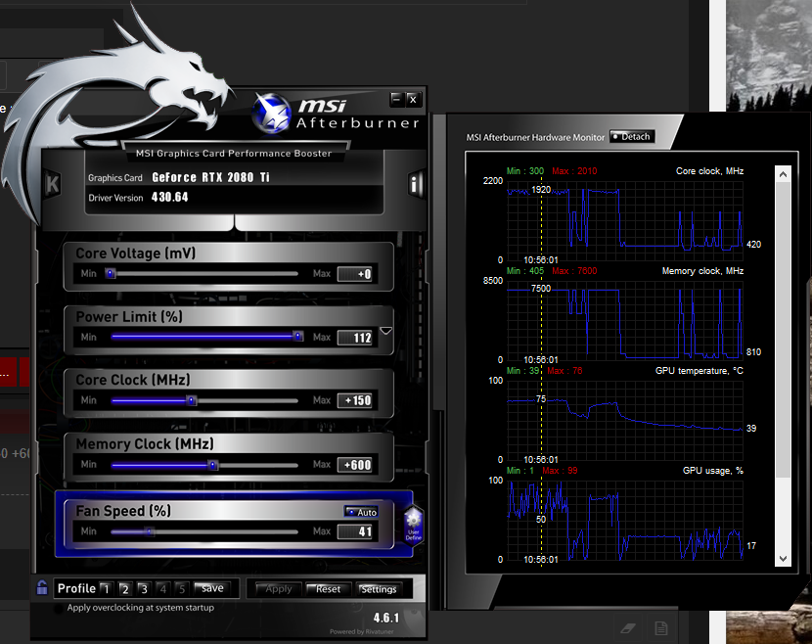Viewport: 812px width, 644px height.
Task: Open the Settings dialog
Action: click(378, 589)
